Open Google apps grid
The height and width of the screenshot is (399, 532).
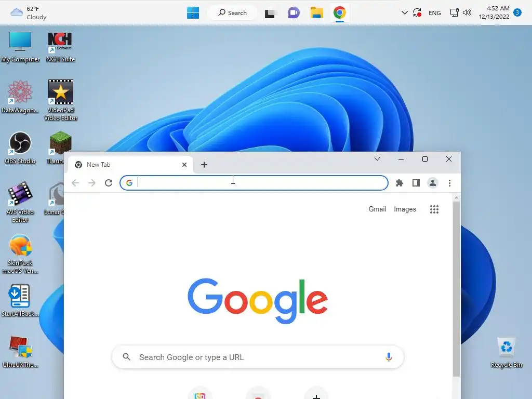click(x=434, y=209)
